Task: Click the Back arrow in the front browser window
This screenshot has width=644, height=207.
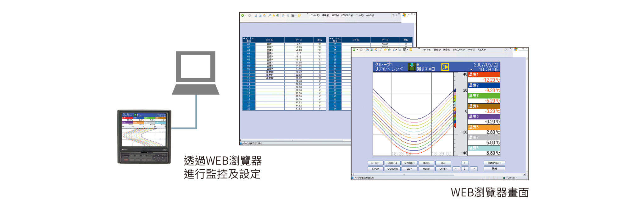Action: coord(354,50)
